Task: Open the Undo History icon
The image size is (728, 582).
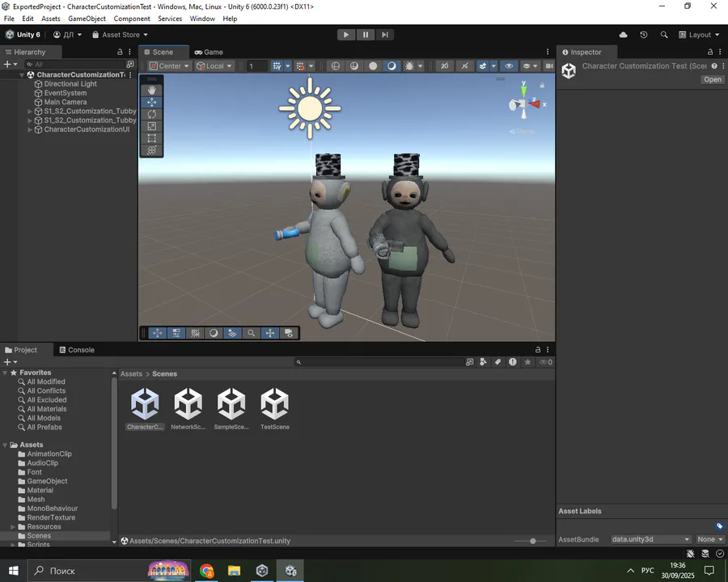Action: coord(644,35)
